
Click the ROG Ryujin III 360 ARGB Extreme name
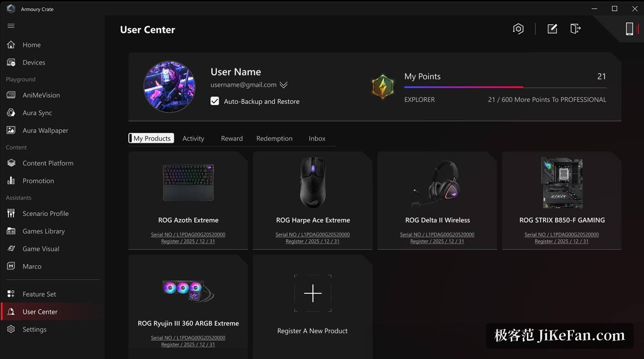click(x=188, y=323)
